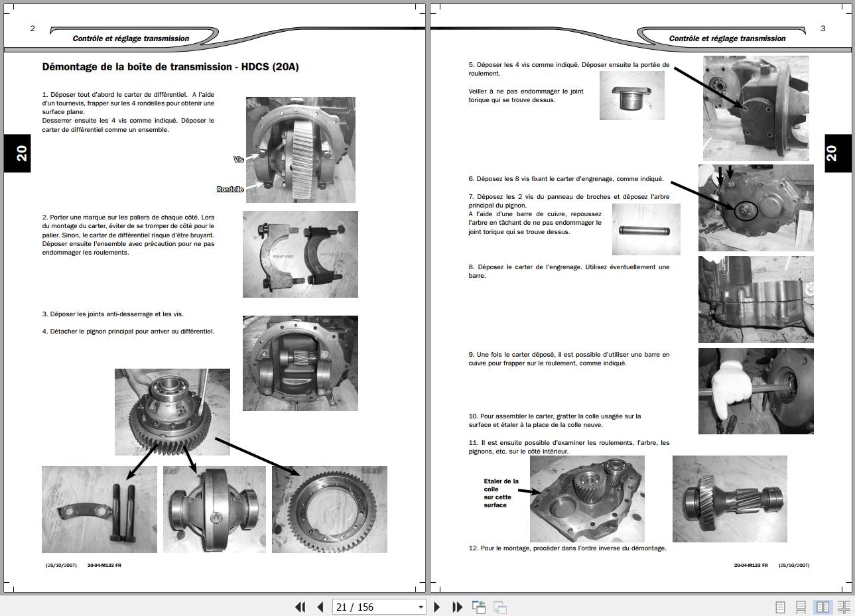Click the 'Etaler de la colle' housing photo
This screenshot has width=855, height=616.
pyautogui.click(x=587, y=499)
